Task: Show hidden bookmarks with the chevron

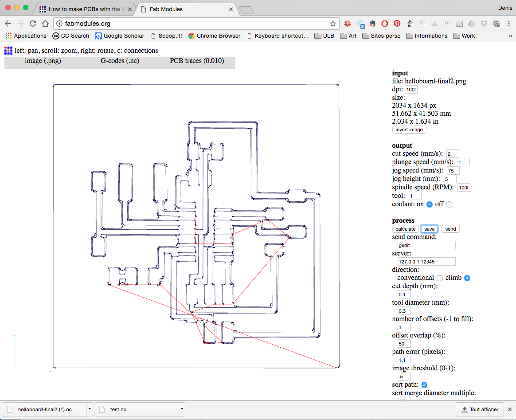Action: coord(510,36)
